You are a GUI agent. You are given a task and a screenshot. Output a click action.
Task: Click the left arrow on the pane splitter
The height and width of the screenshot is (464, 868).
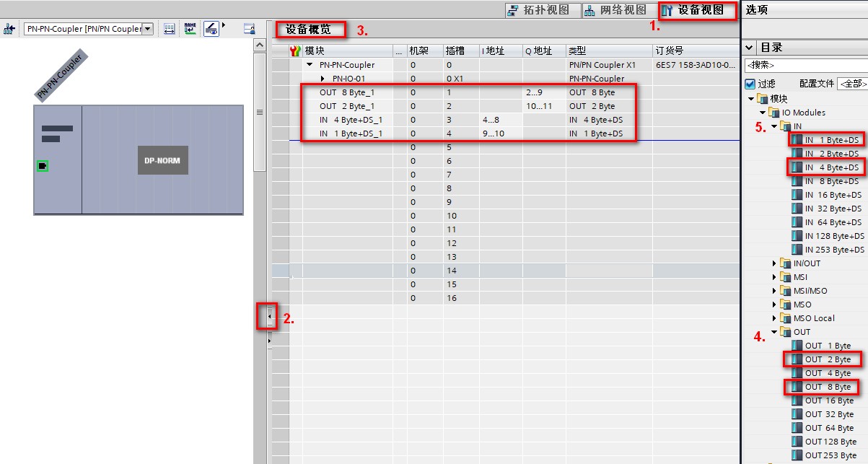click(269, 316)
